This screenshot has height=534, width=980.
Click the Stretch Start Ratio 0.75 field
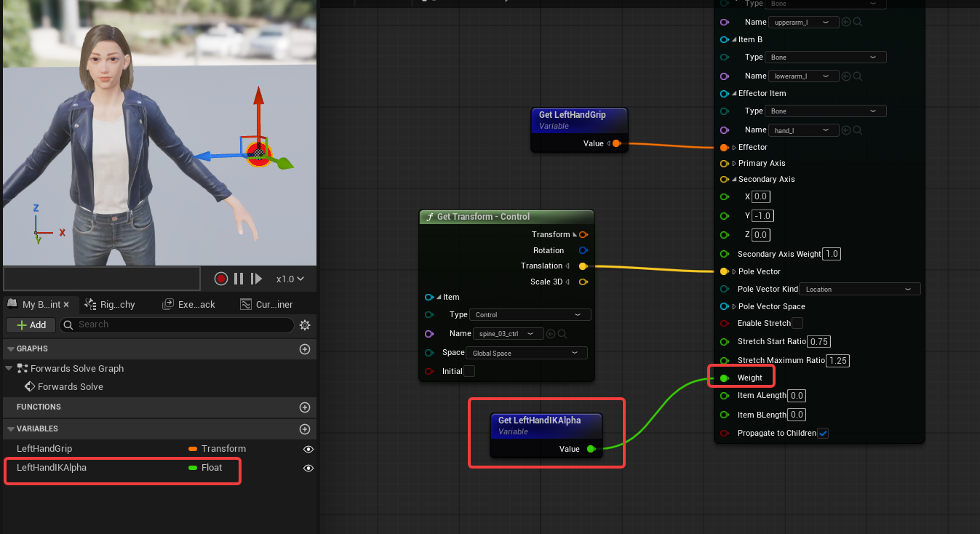(820, 342)
